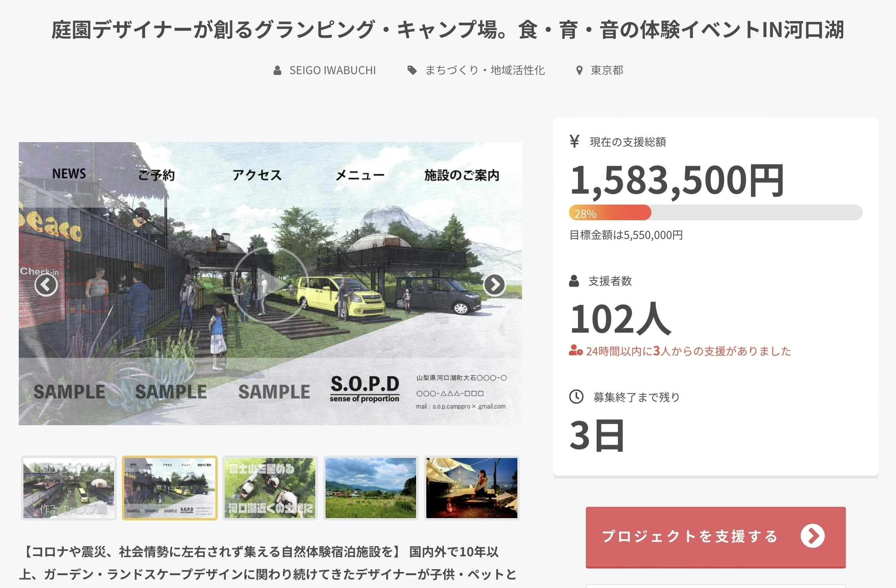Click the 28% funding progress bar
Image resolution: width=896 pixels, height=588 pixels.
pos(715,213)
